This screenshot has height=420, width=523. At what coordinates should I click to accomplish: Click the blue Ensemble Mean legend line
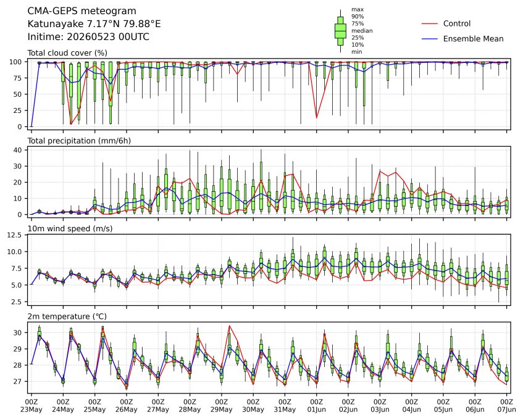click(430, 39)
